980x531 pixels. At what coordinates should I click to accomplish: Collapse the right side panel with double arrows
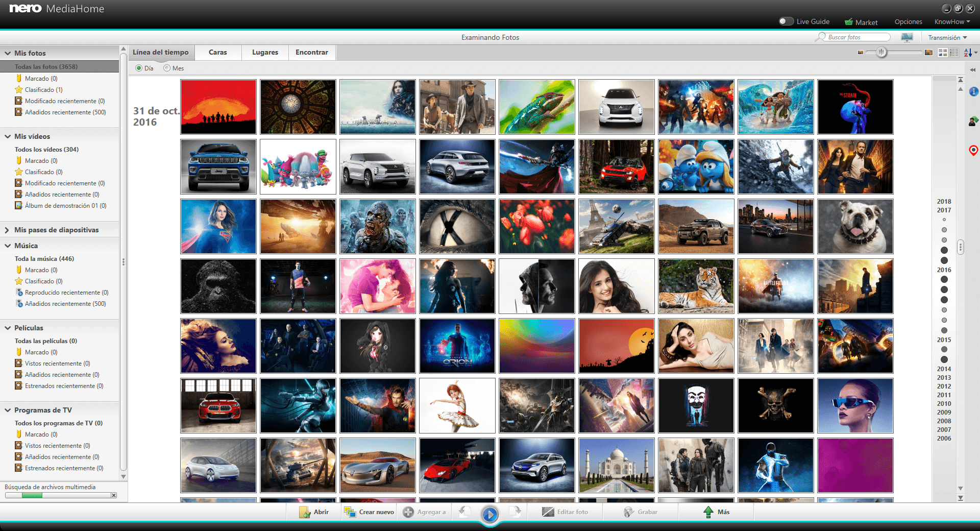[x=973, y=69]
